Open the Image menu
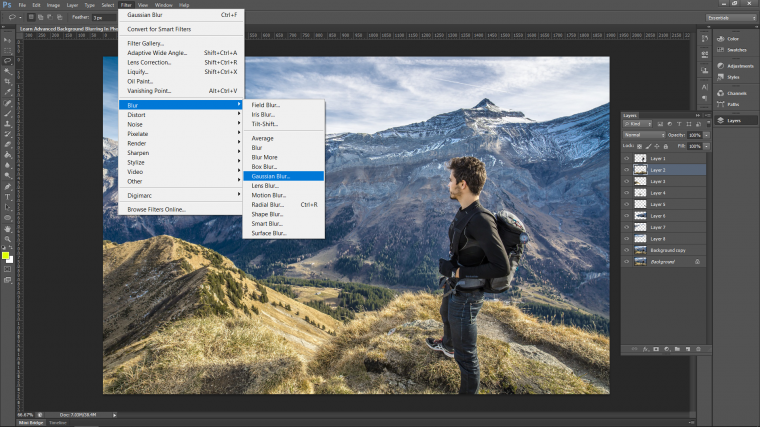The image size is (760, 427). tap(53, 5)
